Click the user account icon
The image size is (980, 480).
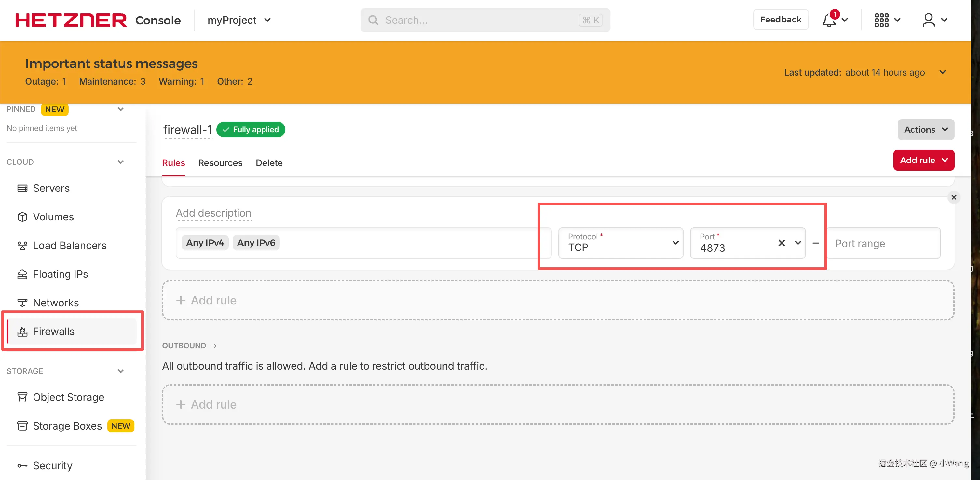click(928, 20)
